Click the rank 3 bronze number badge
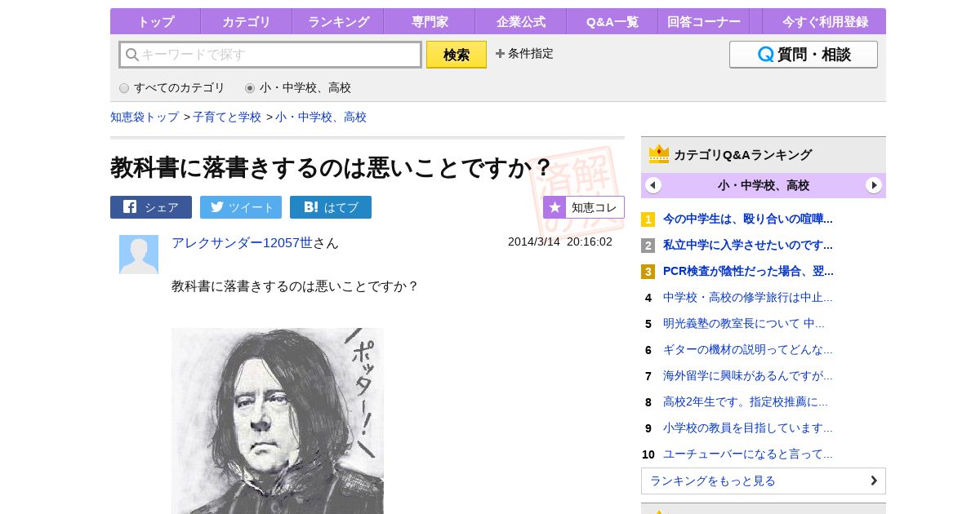This screenshot has height=514, width=980. pyautogui.click(x=648, y=272)
